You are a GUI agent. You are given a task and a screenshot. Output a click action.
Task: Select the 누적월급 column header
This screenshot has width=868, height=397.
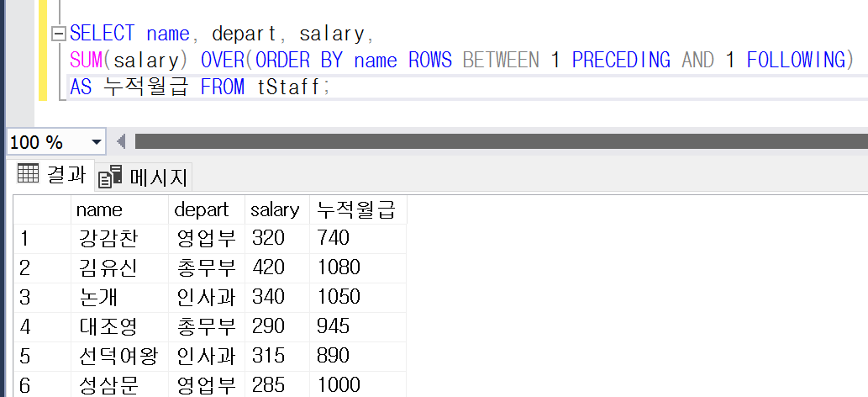click(x=358, y=209)
